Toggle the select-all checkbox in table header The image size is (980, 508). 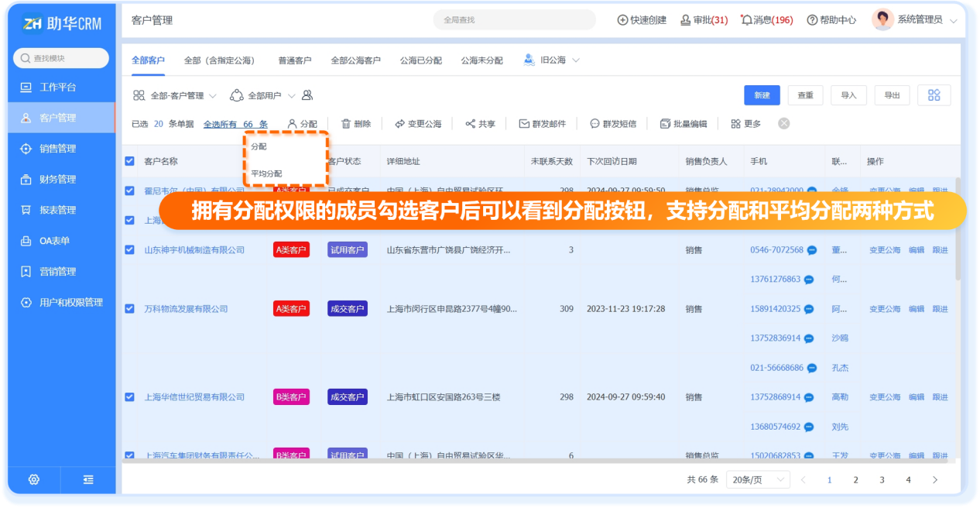tap(129, 161)
